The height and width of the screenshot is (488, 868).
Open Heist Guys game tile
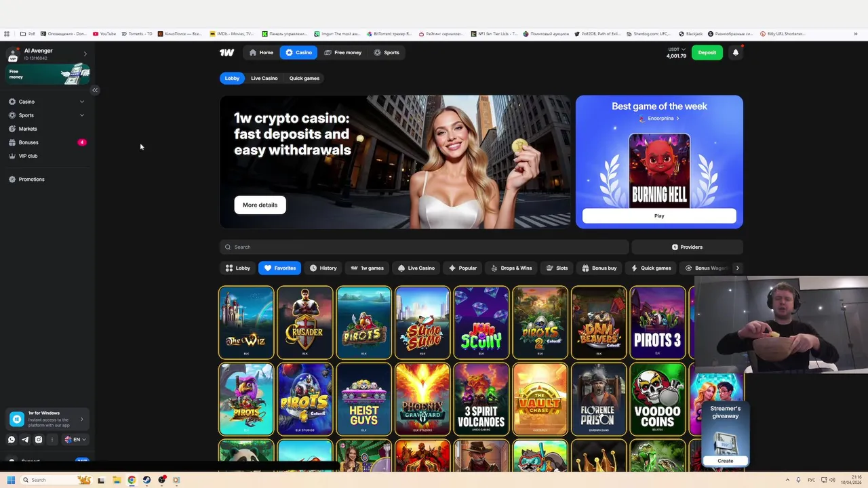363,399
